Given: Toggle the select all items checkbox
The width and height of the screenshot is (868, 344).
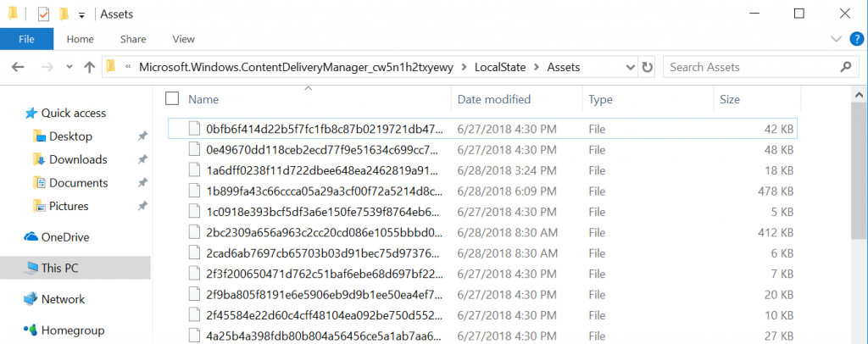Looking at the screenshot, I should click(x=172, y=98).
